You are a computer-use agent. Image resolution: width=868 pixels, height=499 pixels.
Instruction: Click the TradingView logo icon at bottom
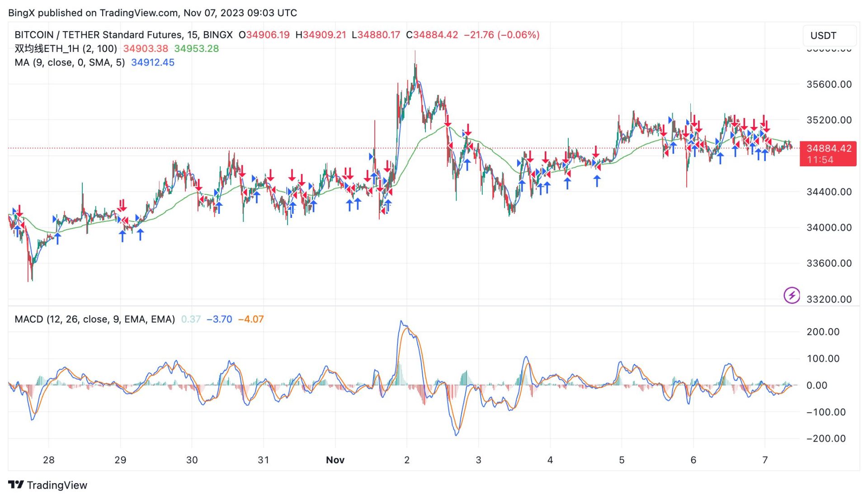(x=16, y=485)
